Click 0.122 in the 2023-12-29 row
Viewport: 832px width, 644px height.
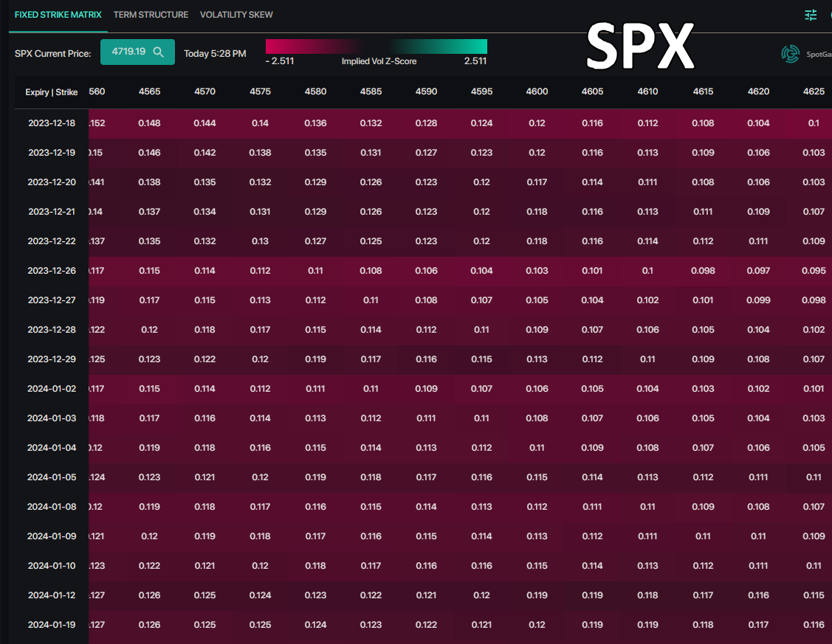tap(204, 359)
